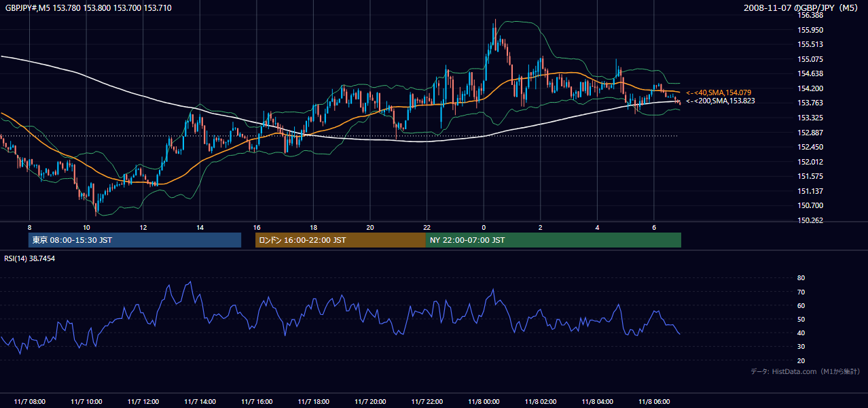Image resolution: width=868 pixels, height=408 pixels.
Task: Click hour tick 18 under price chart
Action: tap(313, 227)
